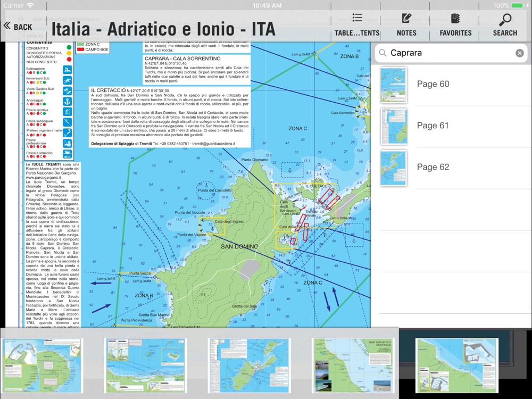Open search result Page 61

pos(433,126)
